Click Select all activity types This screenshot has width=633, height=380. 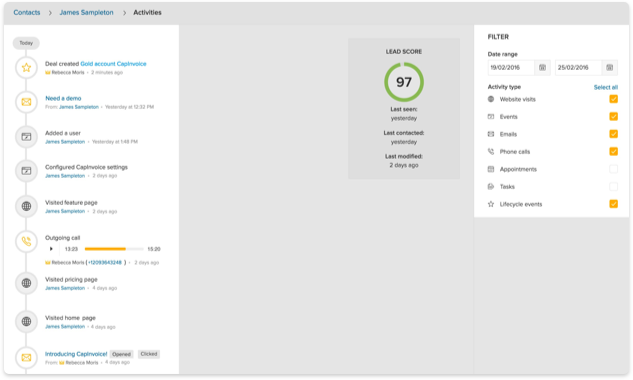point(606,87)
